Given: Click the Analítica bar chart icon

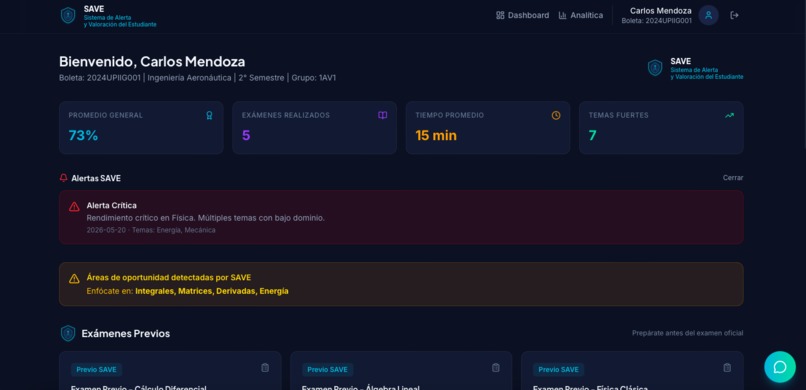Looking at the screenshot, I should click(x=562, y=15).
